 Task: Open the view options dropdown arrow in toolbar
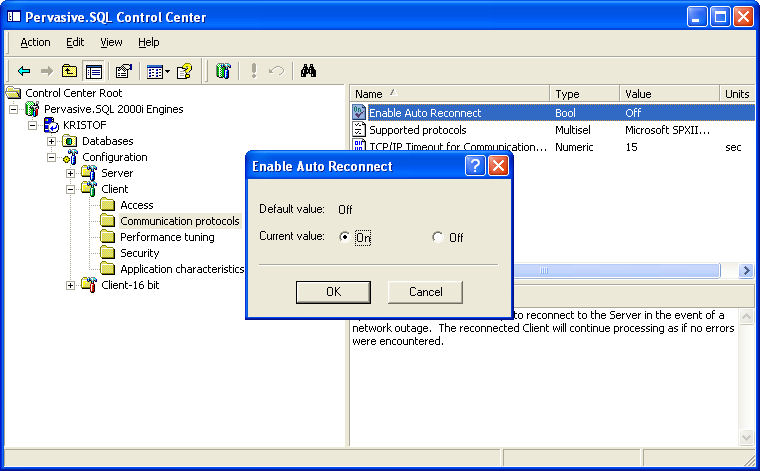167,72
